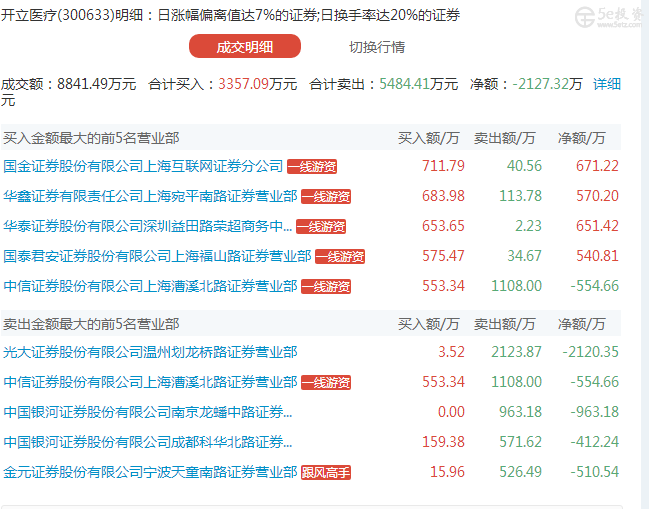
Task: Click buy amount 3.52
Action: 451,352
